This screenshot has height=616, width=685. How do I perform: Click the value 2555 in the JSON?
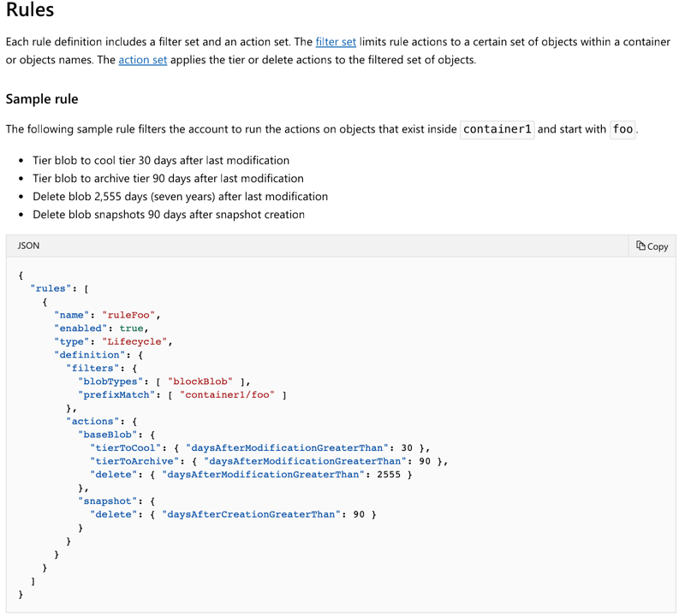pos(389,475)
